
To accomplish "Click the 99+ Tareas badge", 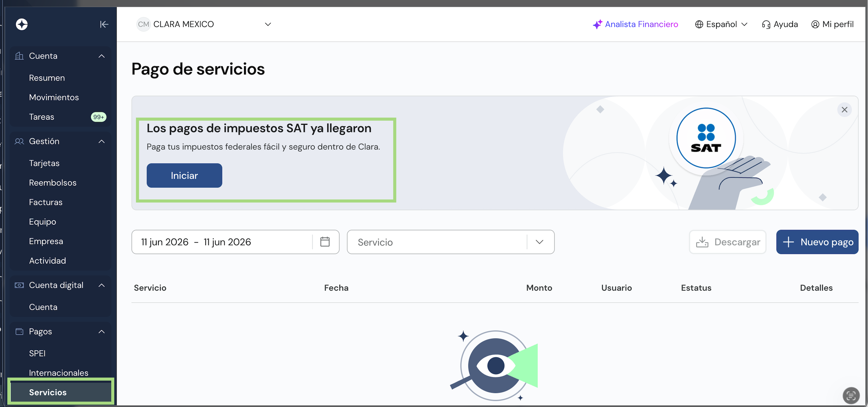I will (98, 117).
